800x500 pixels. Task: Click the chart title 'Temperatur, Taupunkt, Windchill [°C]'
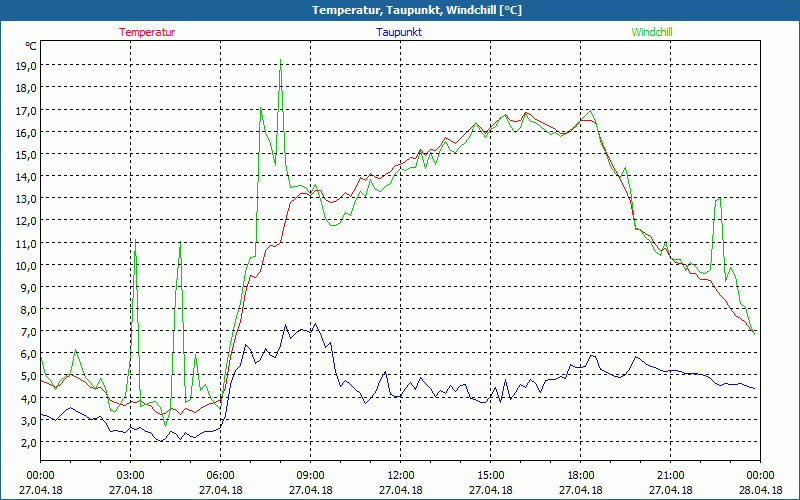(x=417, y=10)
